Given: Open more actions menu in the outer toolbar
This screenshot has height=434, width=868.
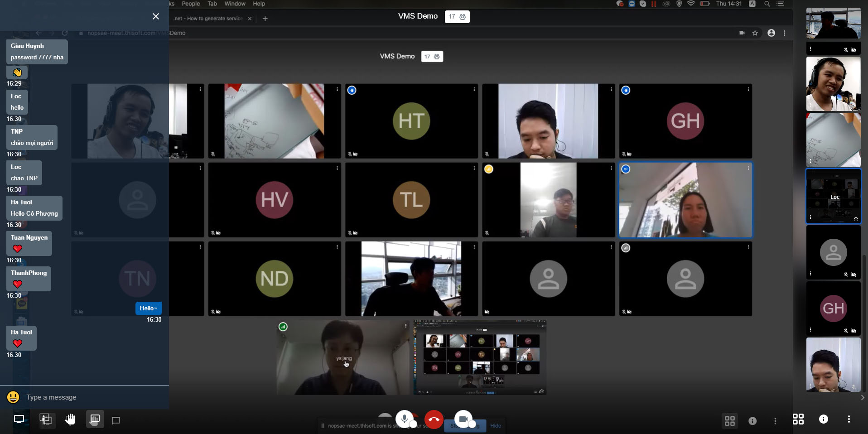Looking at the screenshot, I should pos(849,420).
